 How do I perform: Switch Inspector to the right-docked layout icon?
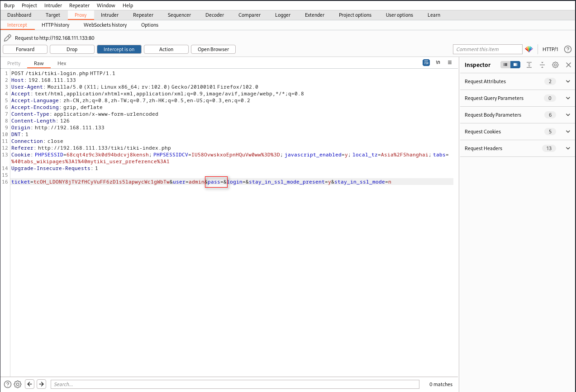515,65
